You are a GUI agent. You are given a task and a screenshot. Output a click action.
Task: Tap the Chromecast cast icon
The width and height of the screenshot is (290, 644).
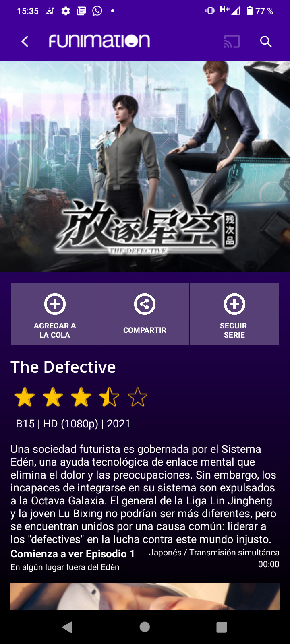(232, 41)
